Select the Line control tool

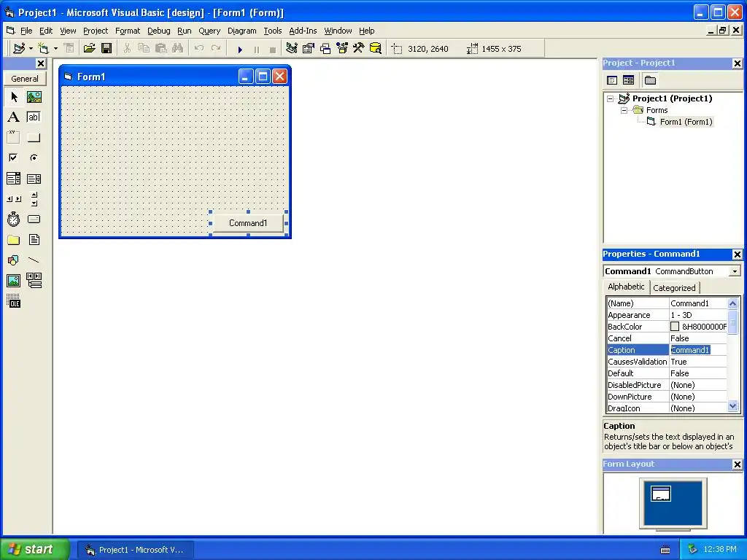tap(34, 260)
